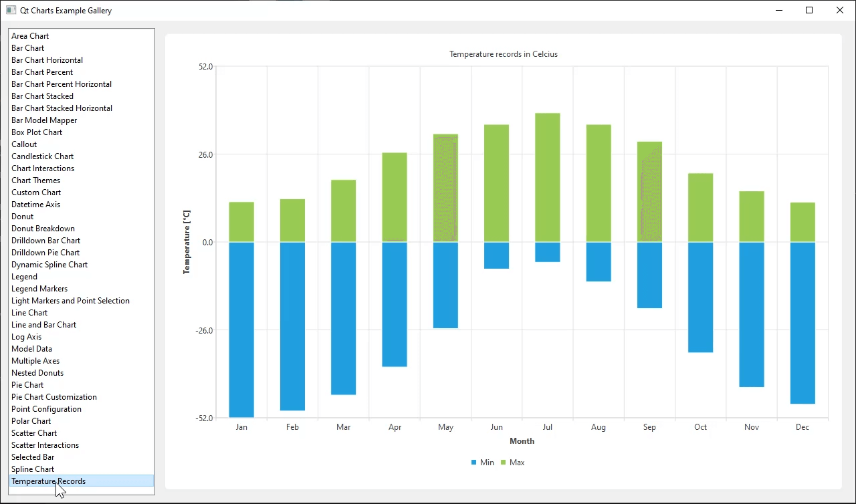Screen dimensions: 856x504
Task: Select the Area Chart example
Action: point(30,35)
